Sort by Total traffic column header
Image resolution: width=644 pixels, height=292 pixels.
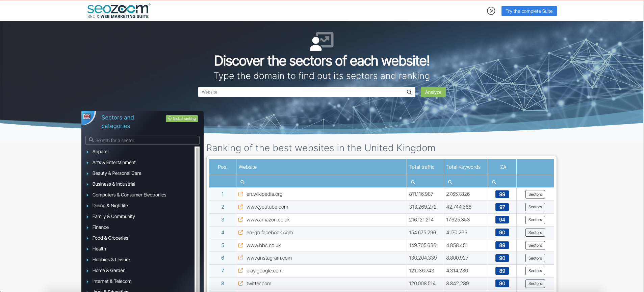click(425, 167)
